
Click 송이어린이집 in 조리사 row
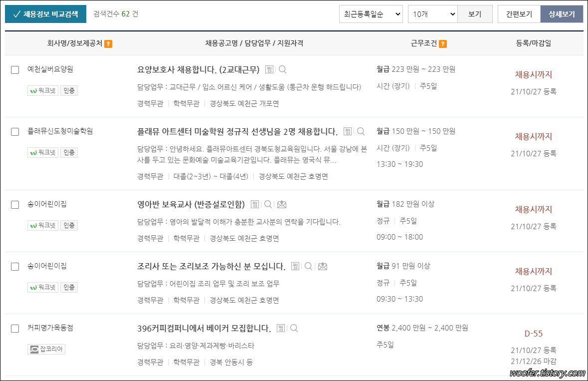(x=47, y=266)
